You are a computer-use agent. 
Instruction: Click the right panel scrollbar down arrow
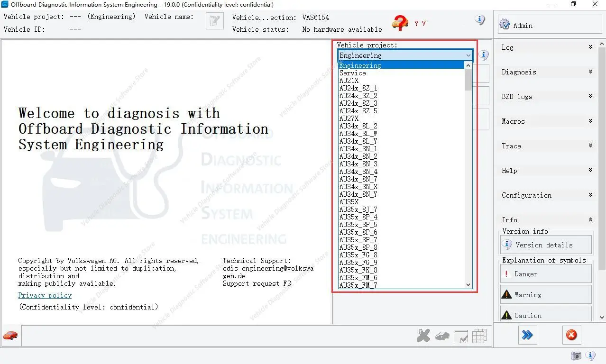602,318
